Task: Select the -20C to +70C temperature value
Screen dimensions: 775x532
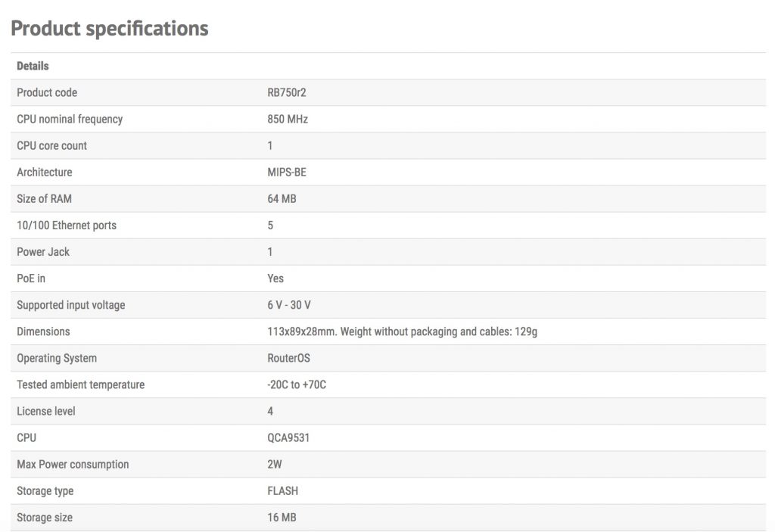Action: (x=297, y=384)
